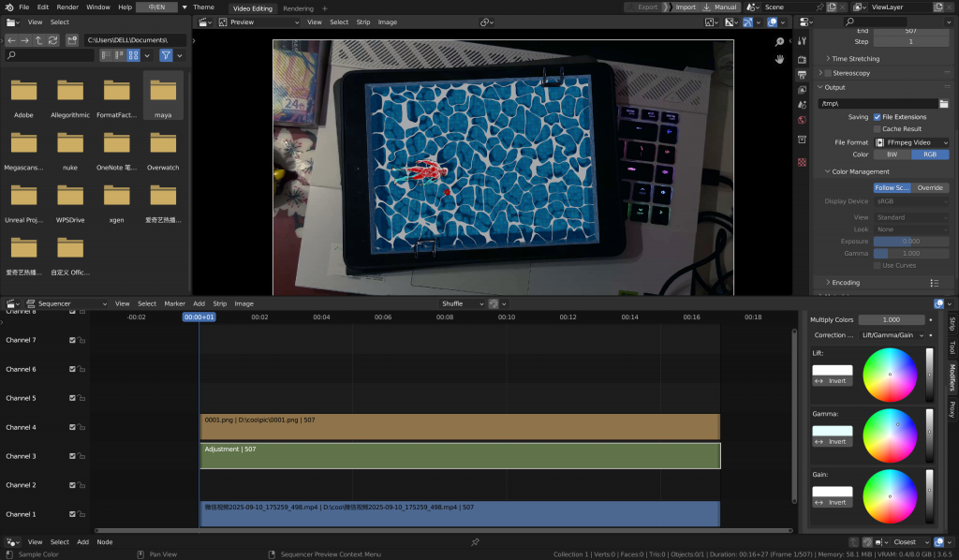Click the Gamma color wheel
This screenshot has width=959, height=560.
click(890, 435)
